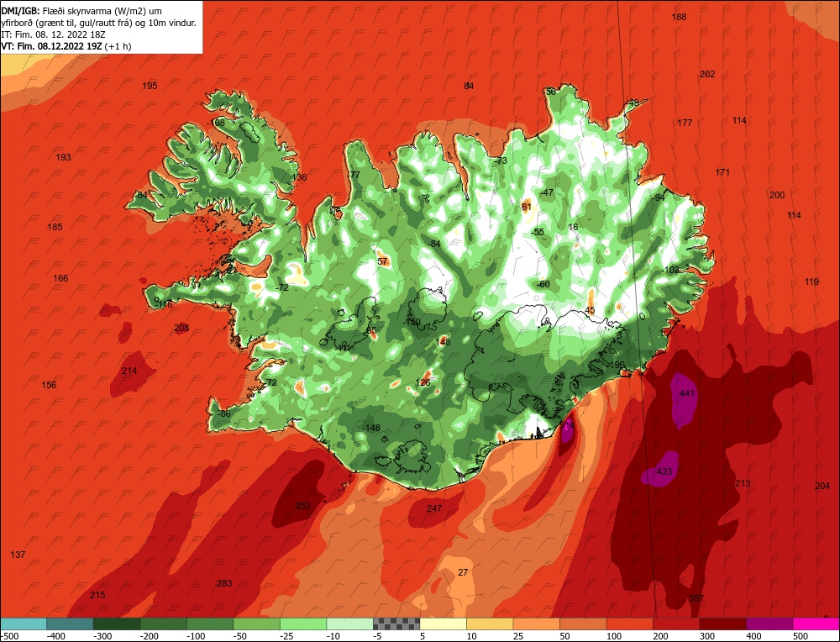Click the 136 value near the Westfjords
Viewport: 840px width, 642px height.
tap(300, 177)
